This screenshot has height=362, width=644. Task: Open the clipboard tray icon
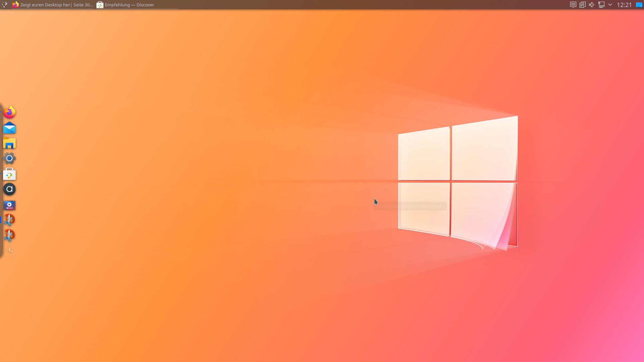pyautogui.click(x=583, y=5)
